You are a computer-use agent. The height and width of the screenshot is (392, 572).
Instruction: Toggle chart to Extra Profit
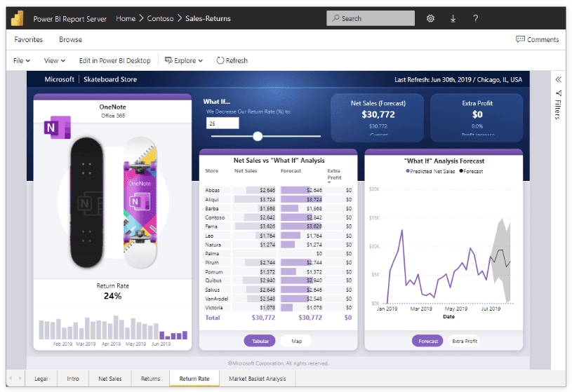[x=465, y=341]
